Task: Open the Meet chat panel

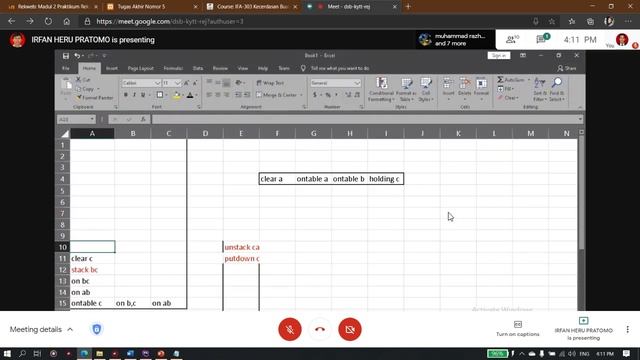Action: coord(543,39)
